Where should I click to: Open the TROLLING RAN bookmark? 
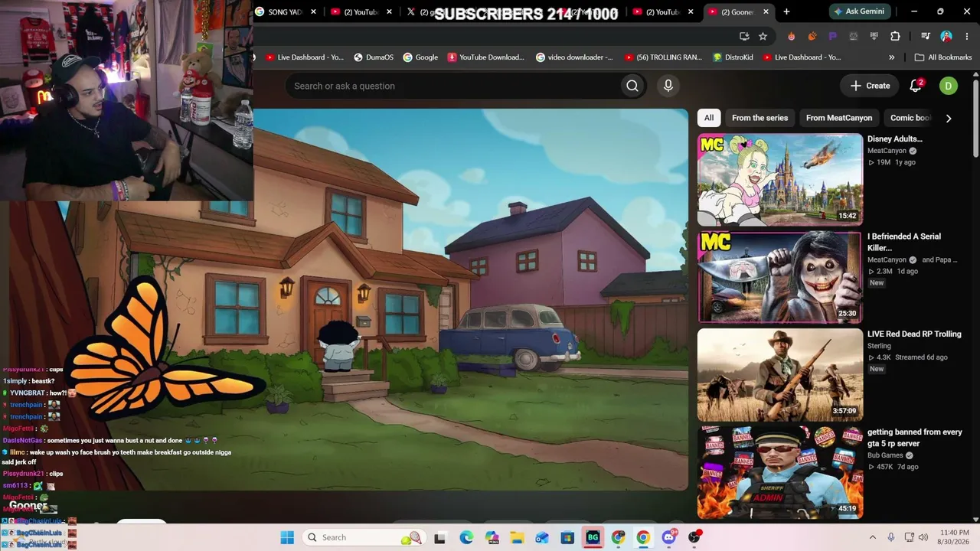(x=662, y=57)
